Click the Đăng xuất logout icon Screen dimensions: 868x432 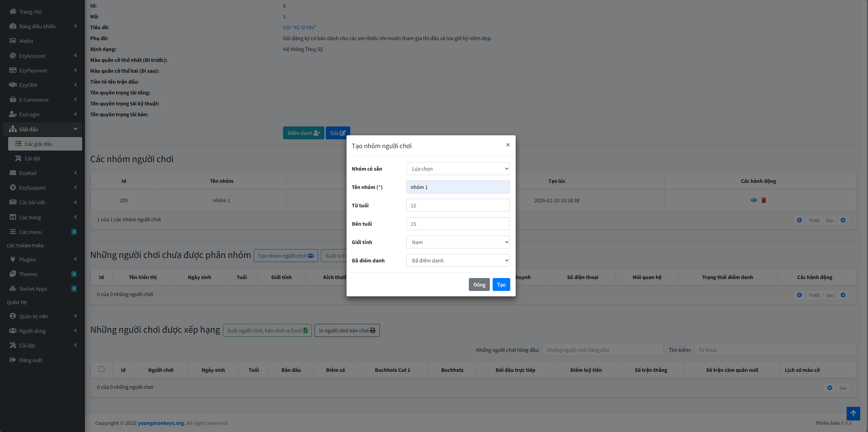coord(13,360)
